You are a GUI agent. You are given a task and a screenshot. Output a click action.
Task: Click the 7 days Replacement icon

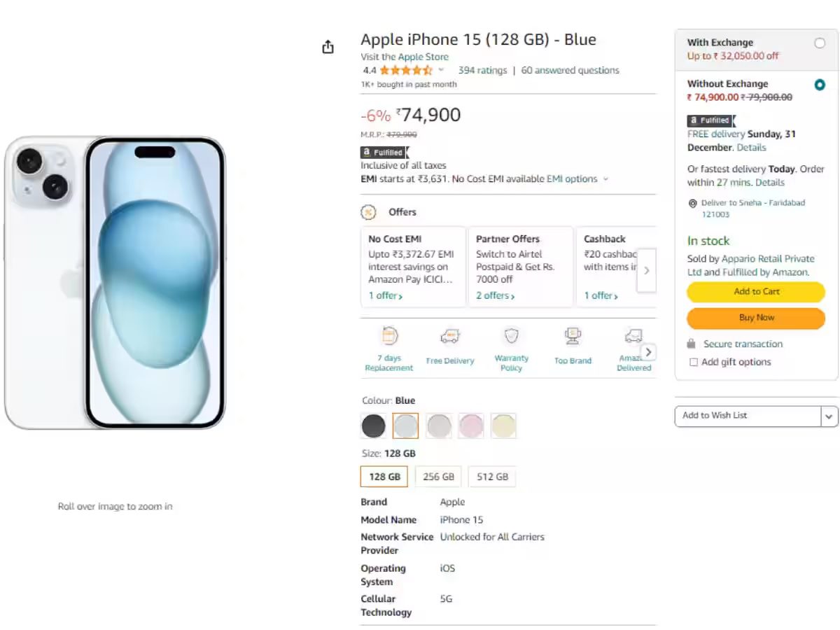point(389,337)
